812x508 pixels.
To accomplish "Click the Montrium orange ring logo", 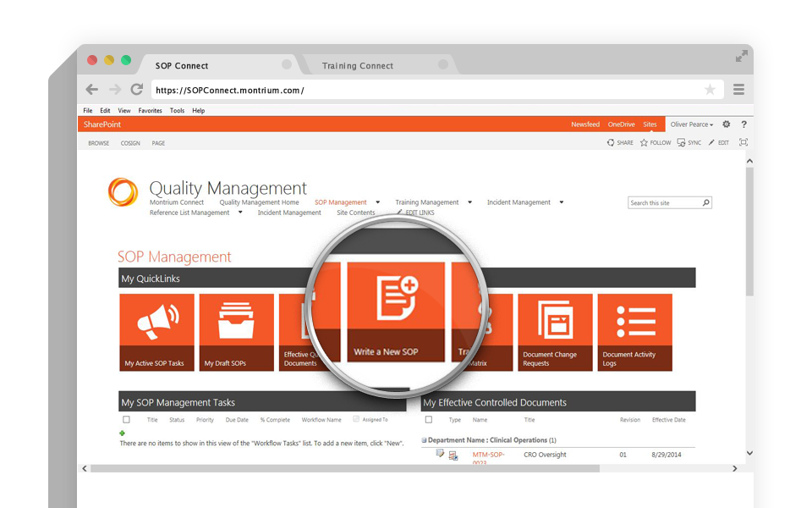I will [x=123, y=192].
